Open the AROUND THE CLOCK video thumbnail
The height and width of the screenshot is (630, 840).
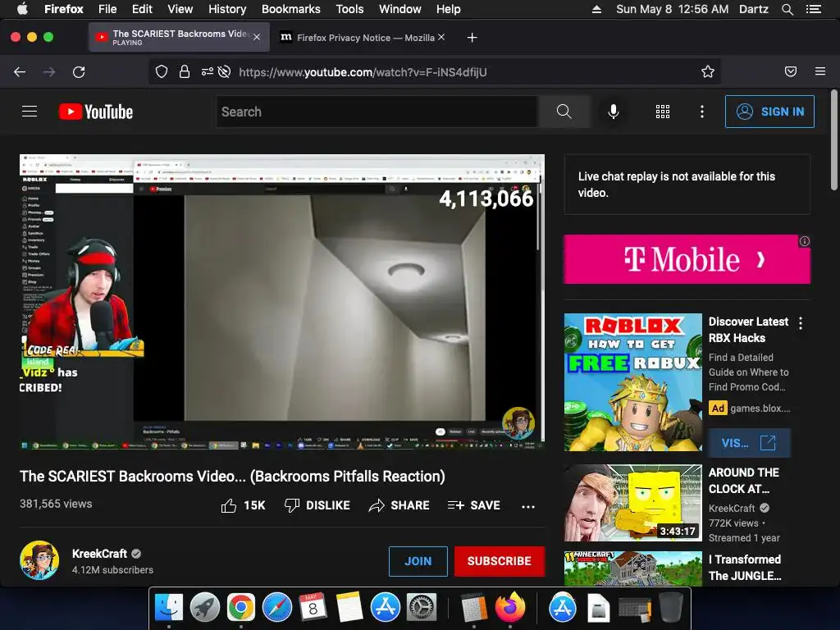pyautogui.click(x=632, y=503)
